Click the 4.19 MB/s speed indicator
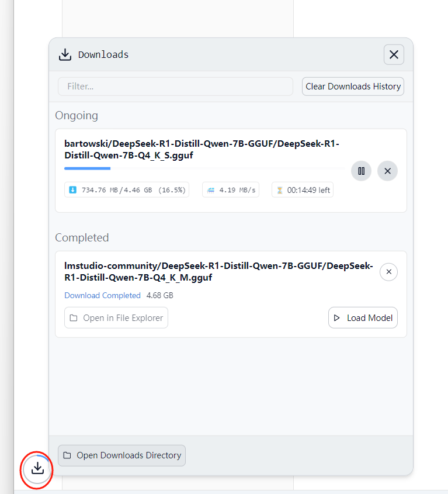 click(231, 190)
